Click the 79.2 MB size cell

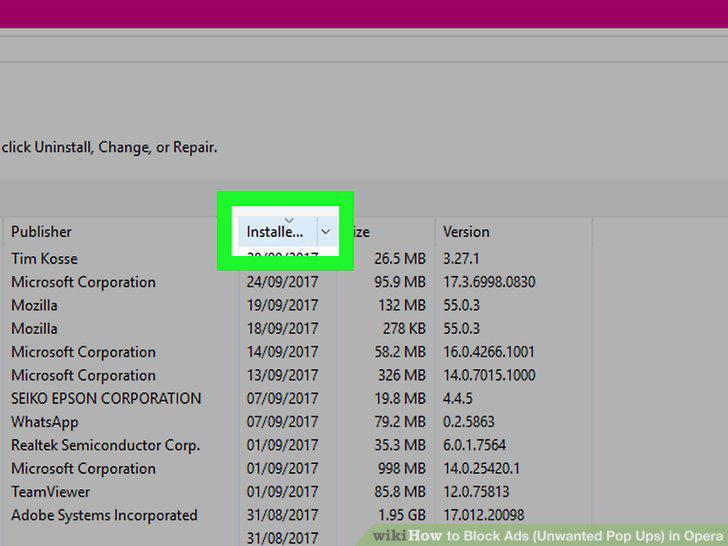[400, 422]
